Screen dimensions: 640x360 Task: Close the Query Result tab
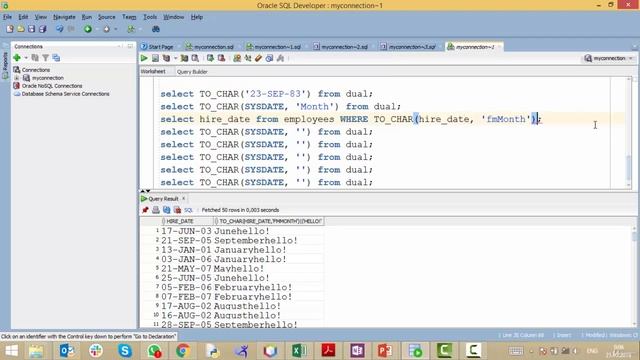[184, 198]
